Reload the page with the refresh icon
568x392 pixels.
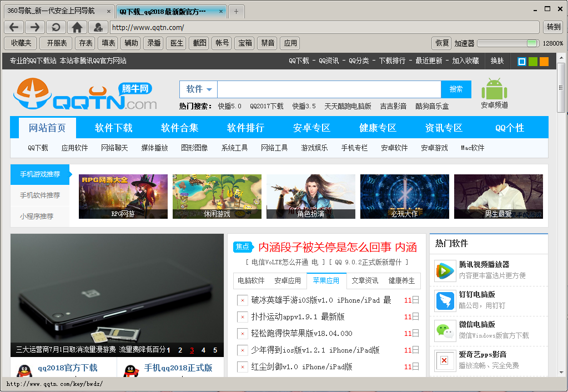(56, 27)
